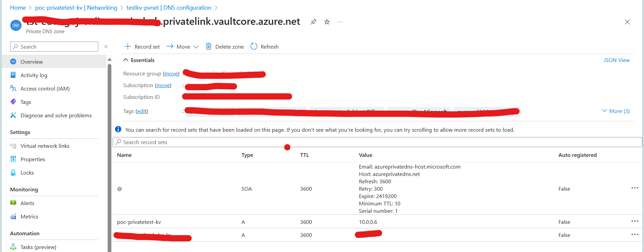Collapse the left navigation menu
The image size is (644, 252).
pyautogui.click(x=106, y=47)
